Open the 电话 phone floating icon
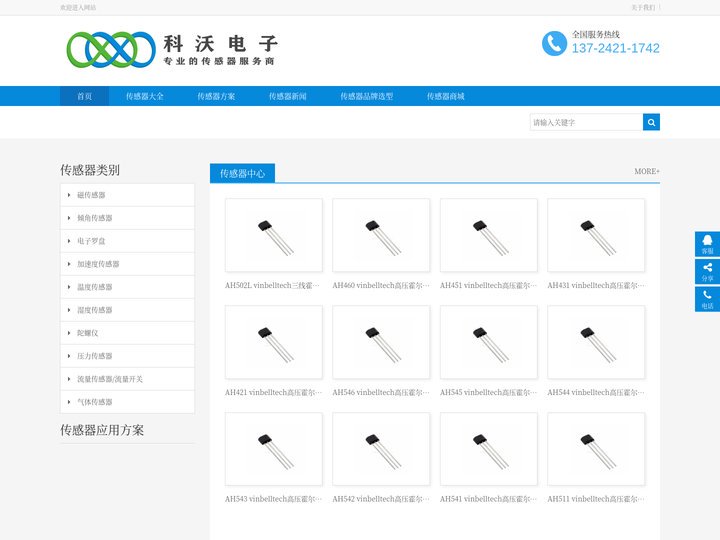The height and width of the screenshot is (540, 720). click(707, 299)
